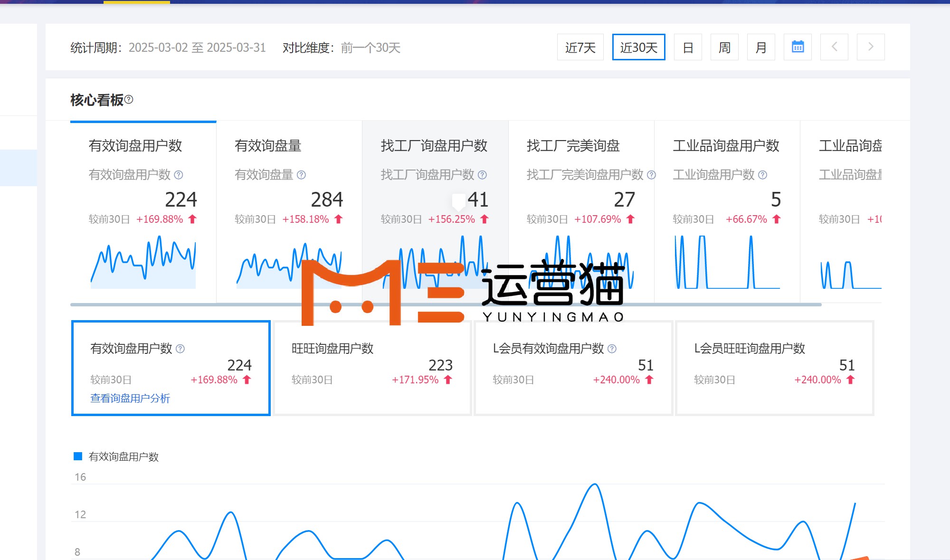
Task: Select the 近7天 period option
Action: 580,47
